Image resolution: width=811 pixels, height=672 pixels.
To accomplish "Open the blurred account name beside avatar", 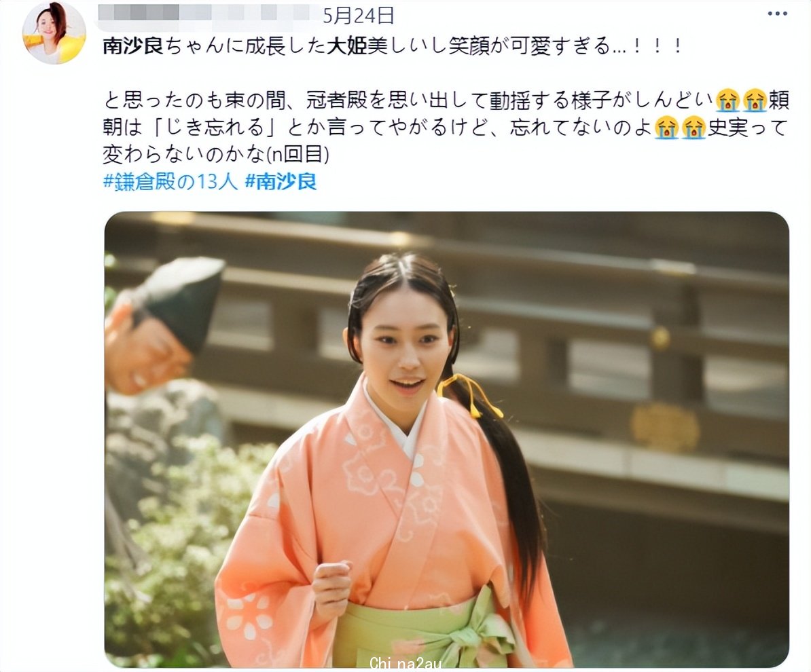I will [209, 13].
